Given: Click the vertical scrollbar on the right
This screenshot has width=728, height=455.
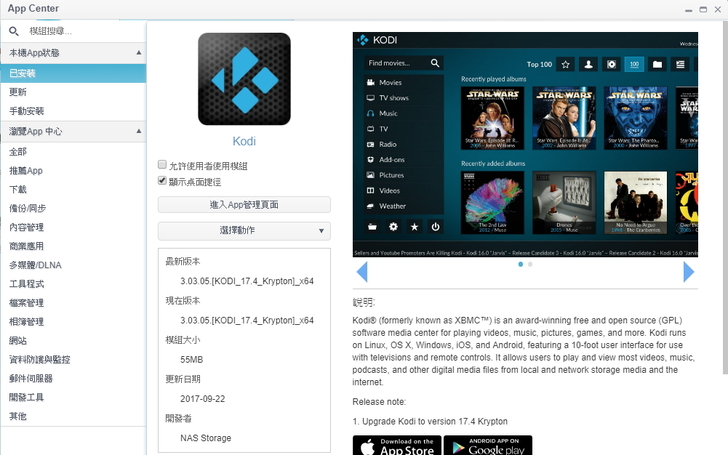Looking at the screenshot, I should click(x=725, y=197).
